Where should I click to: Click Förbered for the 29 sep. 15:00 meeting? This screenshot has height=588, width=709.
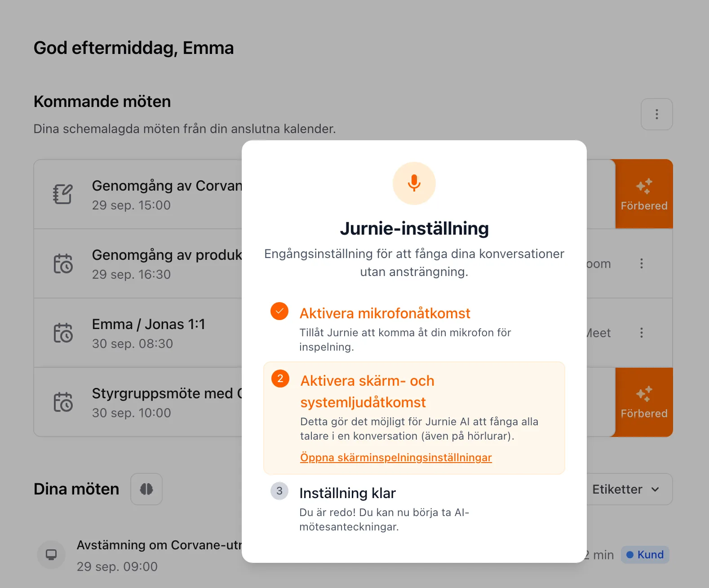coord(644,194)
